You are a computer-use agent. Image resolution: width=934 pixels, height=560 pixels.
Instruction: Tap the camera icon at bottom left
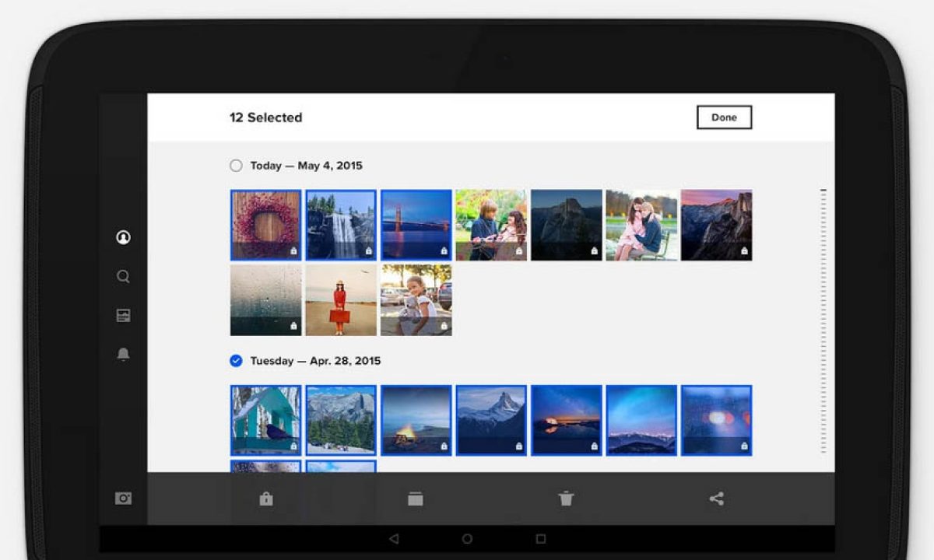point(123,499)
